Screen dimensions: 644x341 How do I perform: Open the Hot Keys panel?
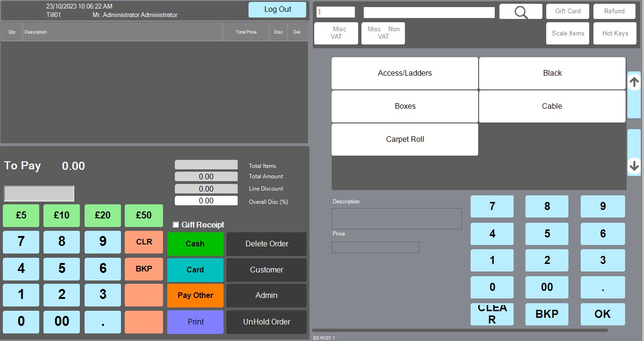[615, 34]
